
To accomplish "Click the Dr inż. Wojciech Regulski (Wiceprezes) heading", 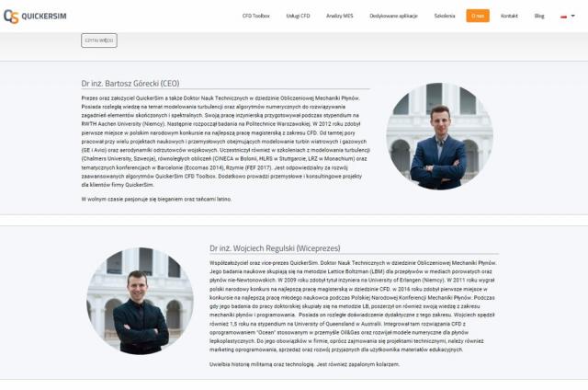I will [x=275, y=248].
